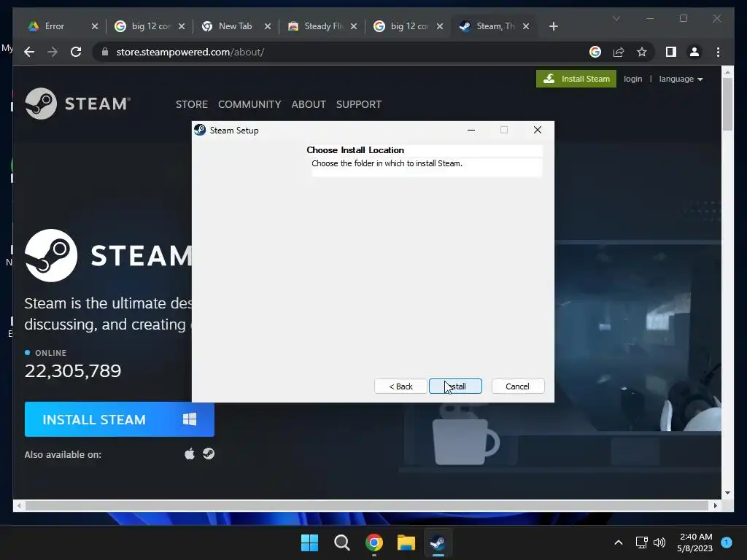
Task: Click the scroll down arrow
Action: 727,493
